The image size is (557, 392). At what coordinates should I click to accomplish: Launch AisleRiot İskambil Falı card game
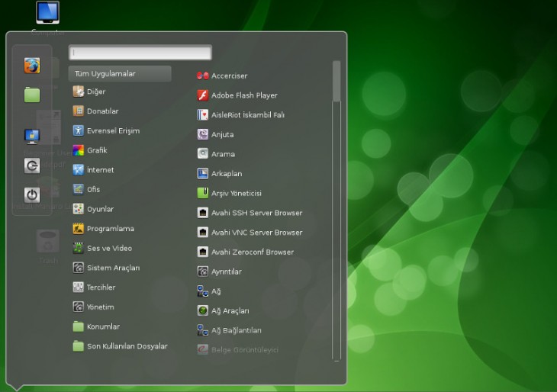pyautogui.click(x=246, y=115)
